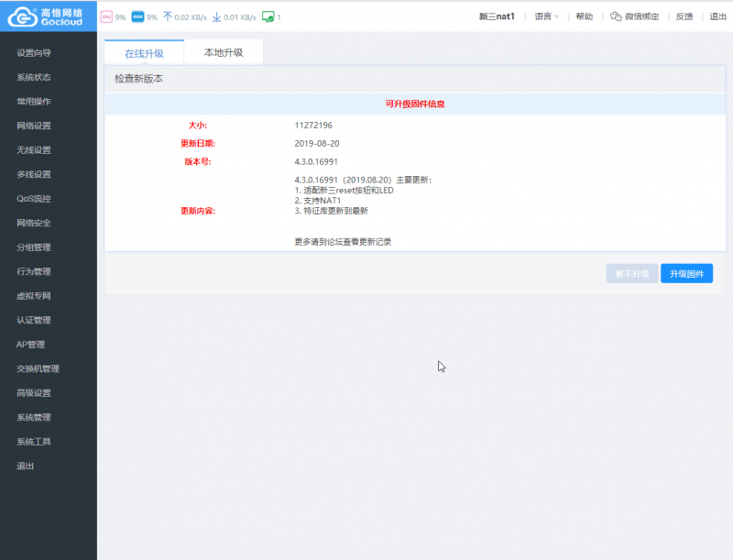Click the upload speed arrow icon
Image resolution: width=733 pixels, height=560 pixels.
click(168, 16)
